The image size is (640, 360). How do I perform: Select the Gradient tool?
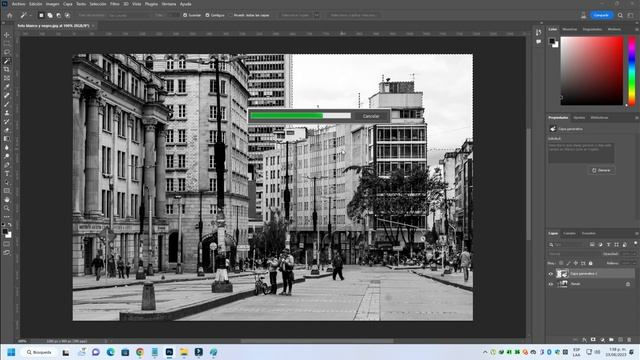[7, 139]
